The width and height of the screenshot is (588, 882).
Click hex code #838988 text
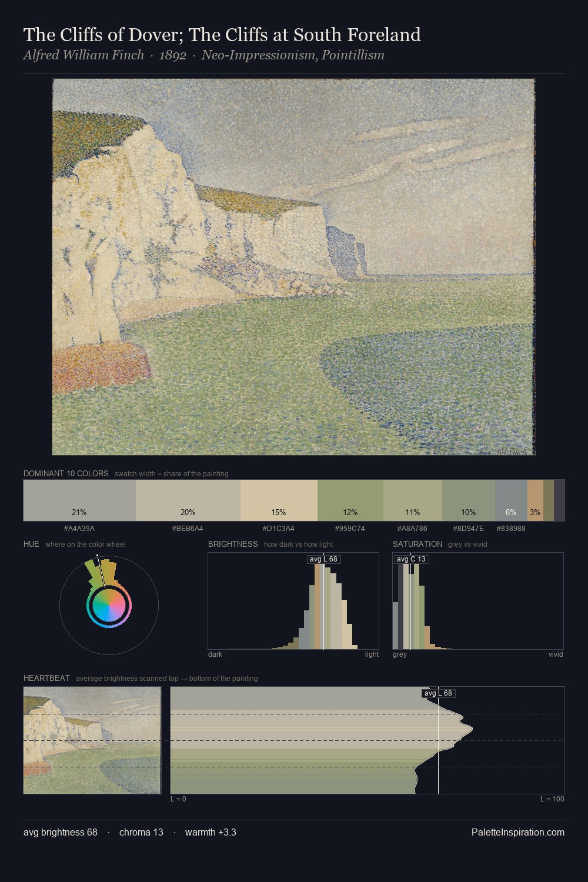511,529
